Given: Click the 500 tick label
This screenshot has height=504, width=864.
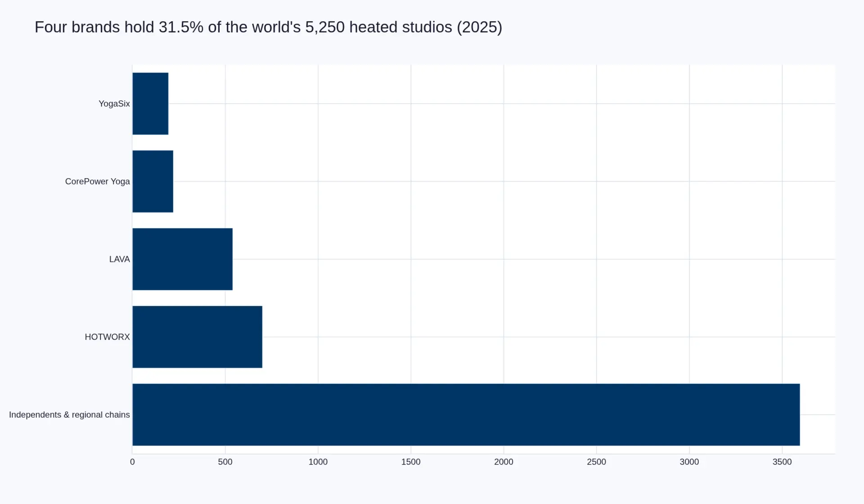Looking at the screenshot, I should click(x=225, y=462).
